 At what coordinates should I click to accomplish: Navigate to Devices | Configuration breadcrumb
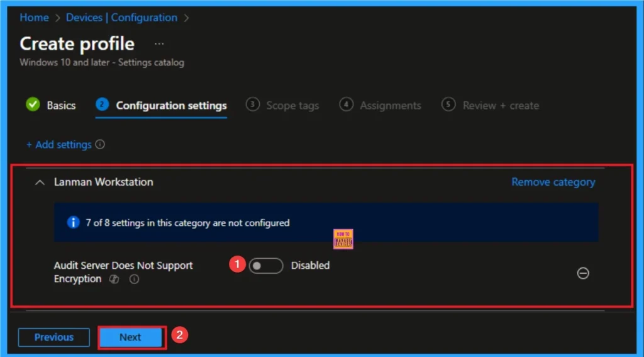[121, 18]
